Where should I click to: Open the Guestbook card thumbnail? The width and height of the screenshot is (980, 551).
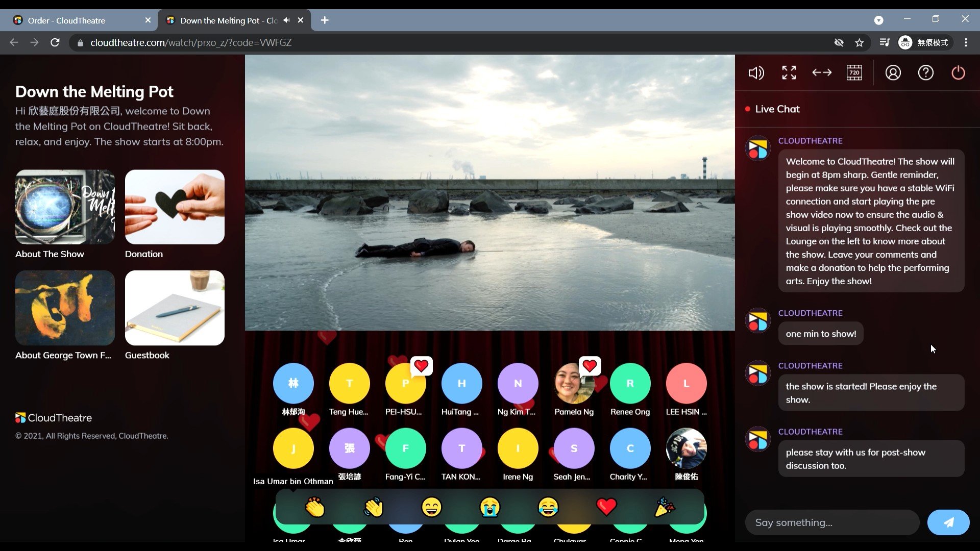click(x=175, y=308)
